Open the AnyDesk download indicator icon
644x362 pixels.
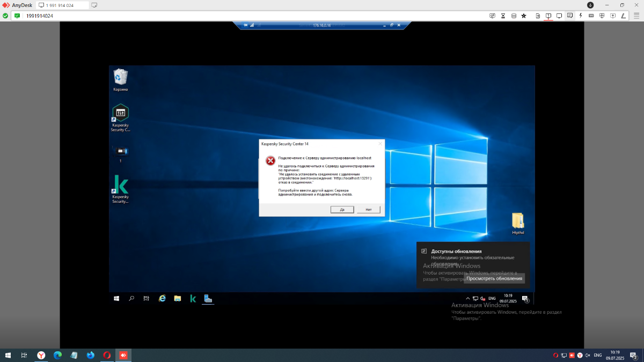pos(590,5)
